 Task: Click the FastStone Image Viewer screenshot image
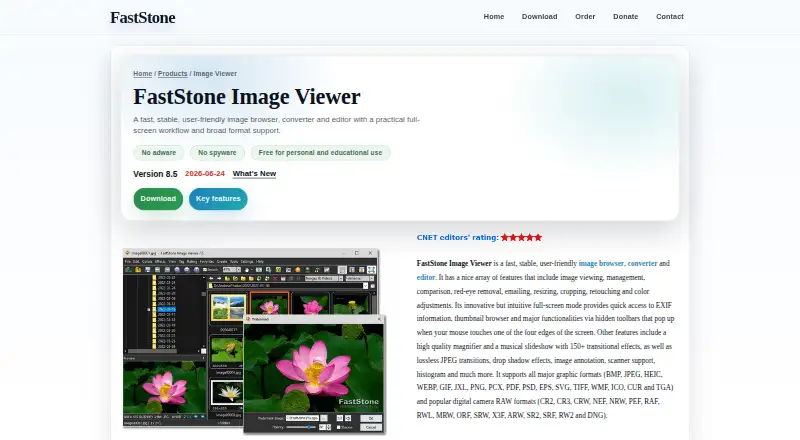tap(254, 341)
